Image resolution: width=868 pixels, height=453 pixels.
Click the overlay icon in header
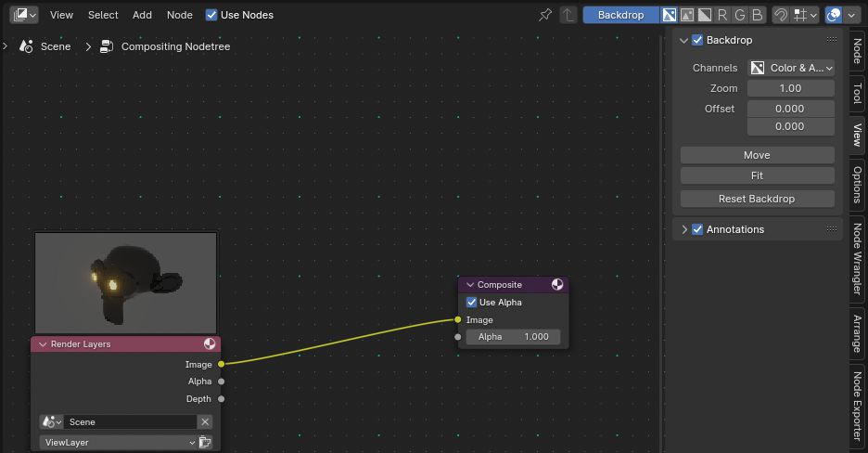pyautogui.click(x=834, y=15)
